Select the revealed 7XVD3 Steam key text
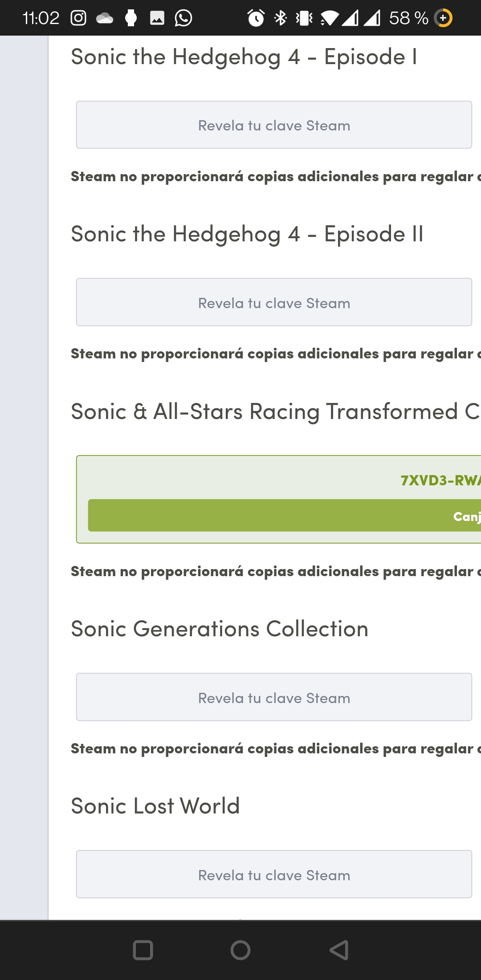Viewport: 481px width, 980px height. coord(440,480)
